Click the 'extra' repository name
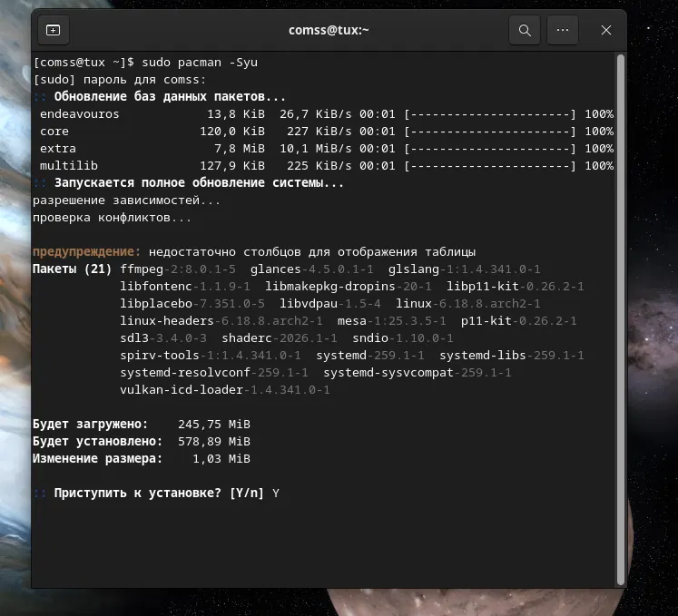The height and width of the screenshot is (616, 678). [58, 149]
